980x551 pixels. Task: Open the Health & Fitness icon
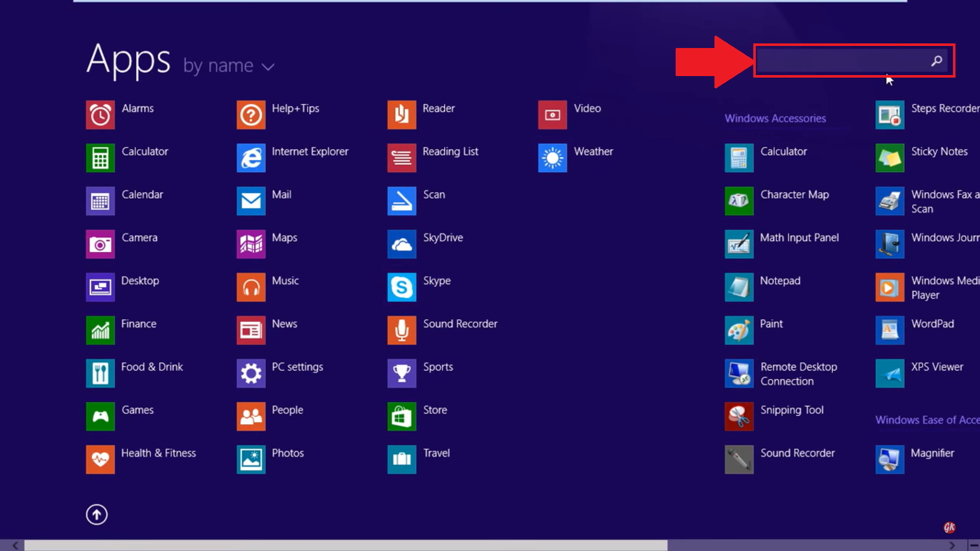tap(100, 460)
